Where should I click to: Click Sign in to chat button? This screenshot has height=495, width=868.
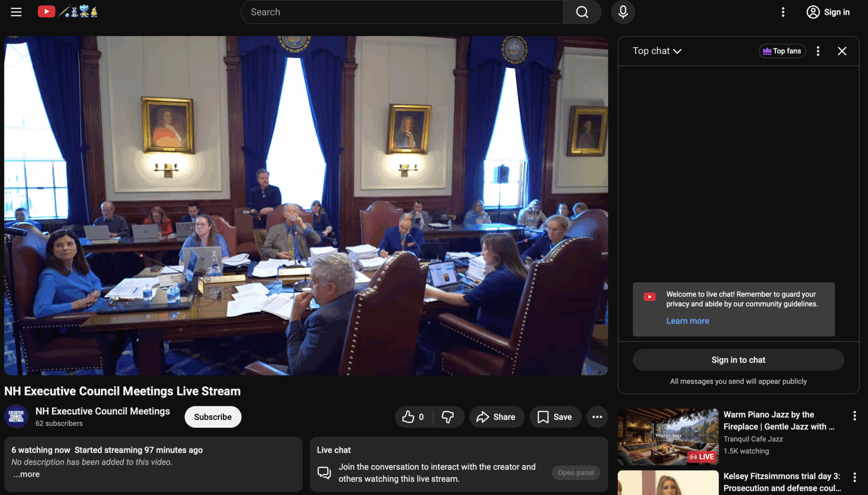click(738, 360)
